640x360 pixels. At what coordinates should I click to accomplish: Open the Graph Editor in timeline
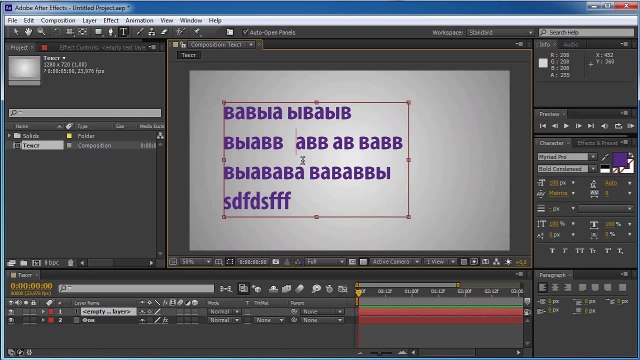342,289
